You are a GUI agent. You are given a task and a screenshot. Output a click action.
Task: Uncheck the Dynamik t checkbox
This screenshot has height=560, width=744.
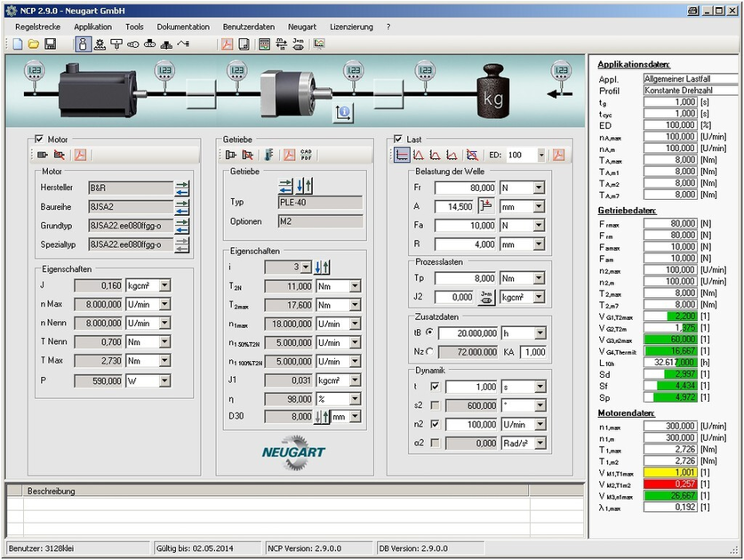pyautogui.click(x=435, y=387)
